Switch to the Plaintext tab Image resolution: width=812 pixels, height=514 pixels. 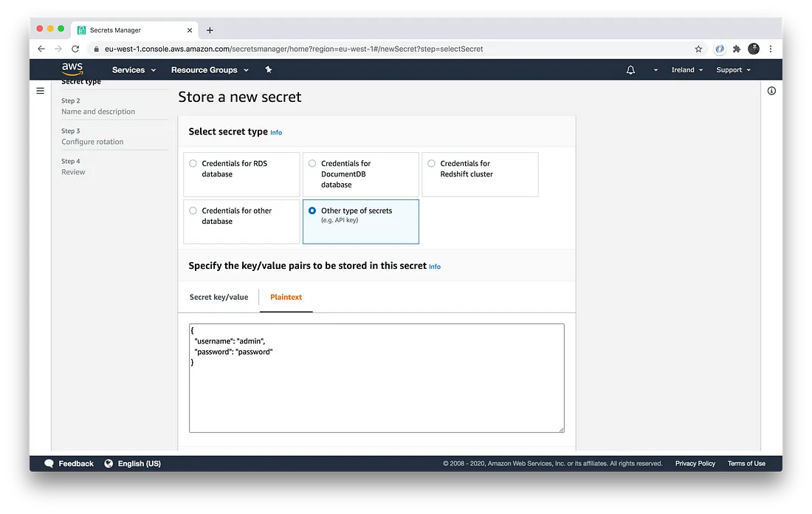pos(286,297)
